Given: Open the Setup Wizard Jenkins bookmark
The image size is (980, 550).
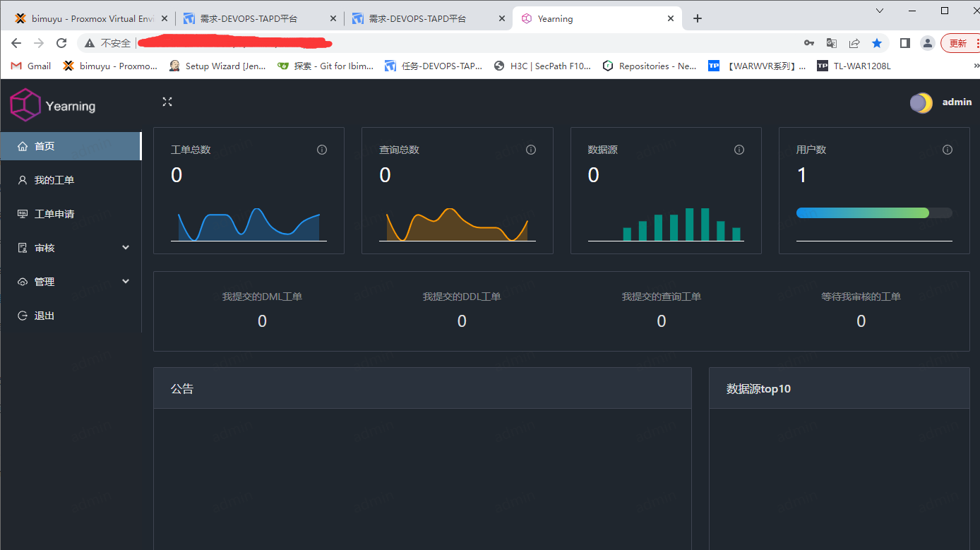Looking at the screenshot, I should coord(217,66).
